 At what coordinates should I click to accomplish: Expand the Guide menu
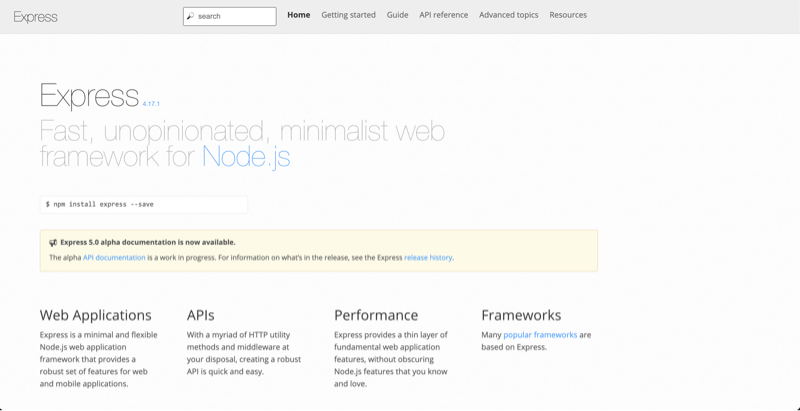397,15
